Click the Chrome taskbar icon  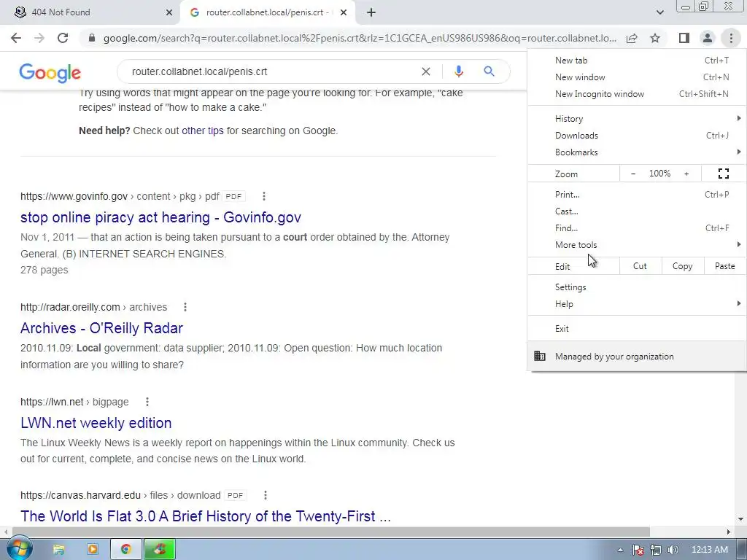[x=125, y=550]
